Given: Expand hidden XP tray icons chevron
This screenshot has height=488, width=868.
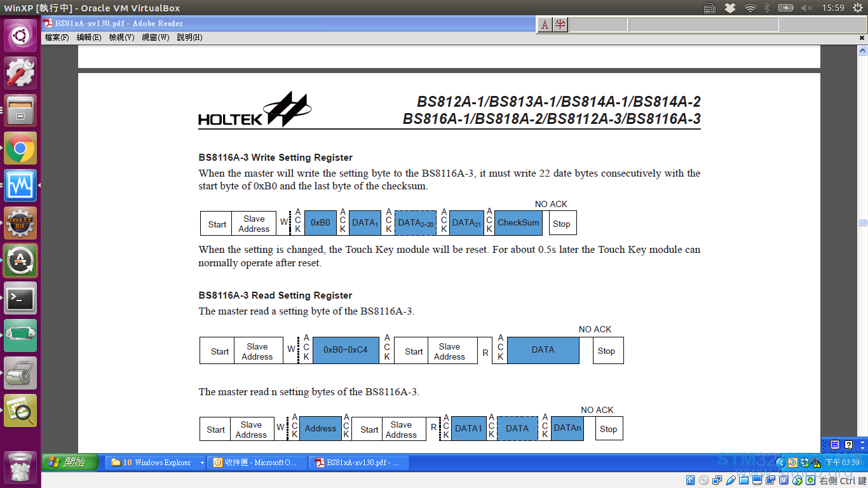Looking at the screenshot, I should pos(781,463).
